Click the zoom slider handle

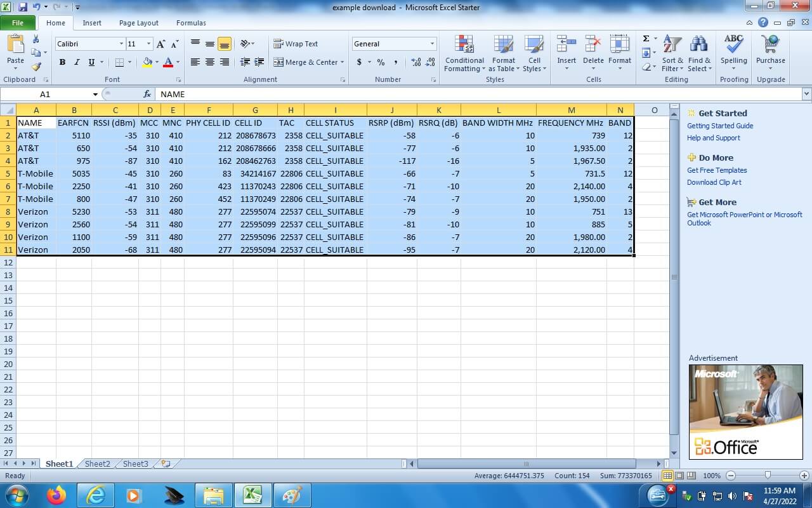coord(768,476)
